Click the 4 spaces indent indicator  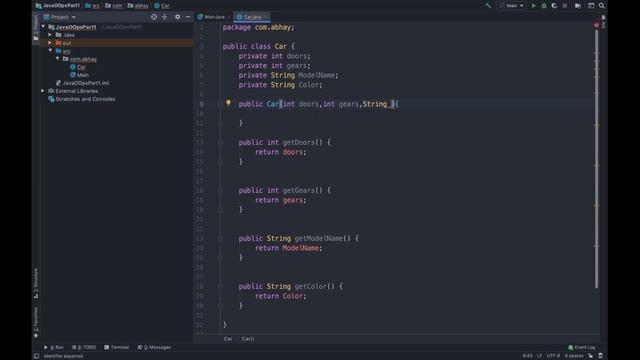574,356
